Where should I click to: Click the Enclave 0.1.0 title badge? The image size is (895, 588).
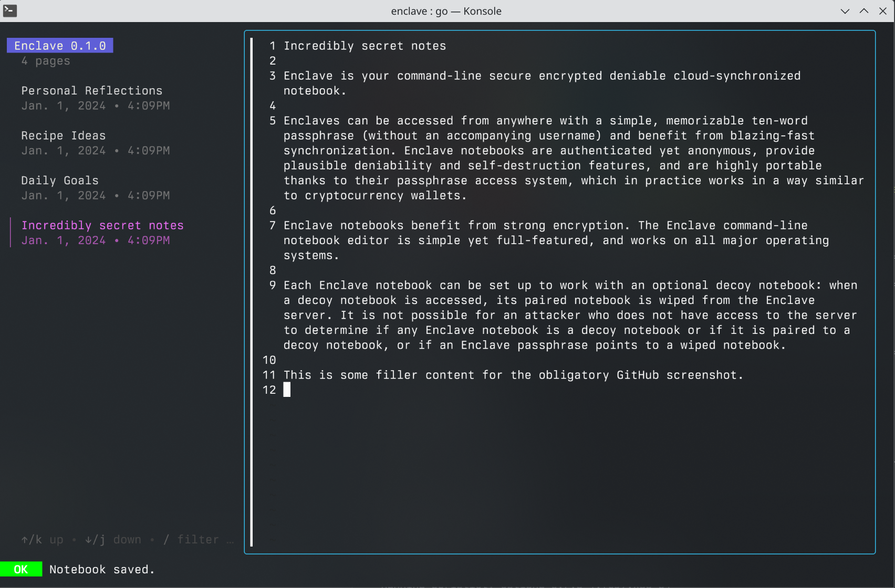click(x=60, y=46)
